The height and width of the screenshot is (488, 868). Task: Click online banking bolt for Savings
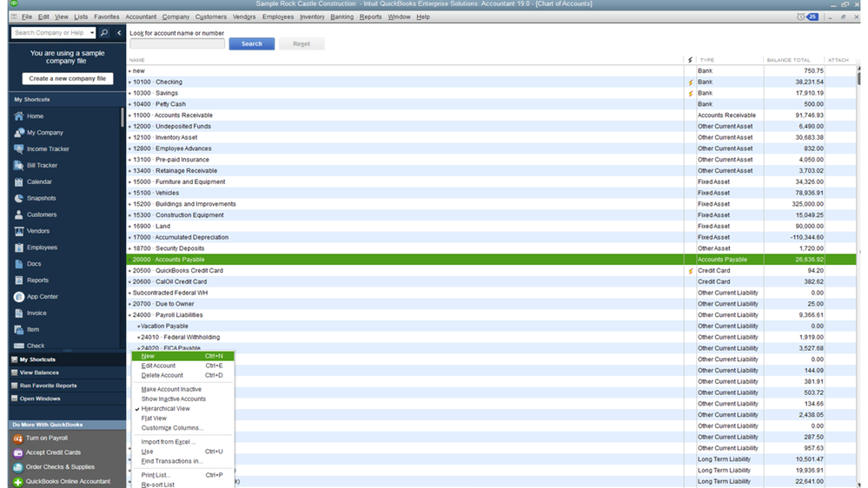click(690, 94)
